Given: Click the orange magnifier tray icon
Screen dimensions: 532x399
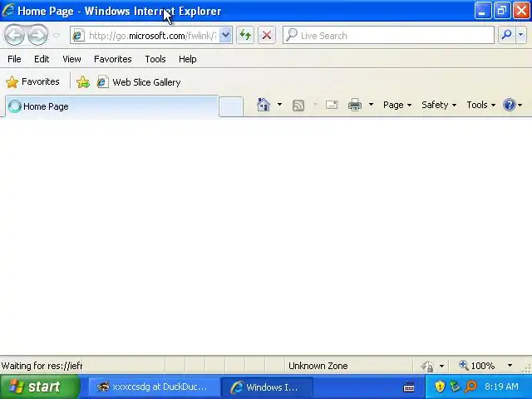Looking at the screenshot, I should (471, 387).
